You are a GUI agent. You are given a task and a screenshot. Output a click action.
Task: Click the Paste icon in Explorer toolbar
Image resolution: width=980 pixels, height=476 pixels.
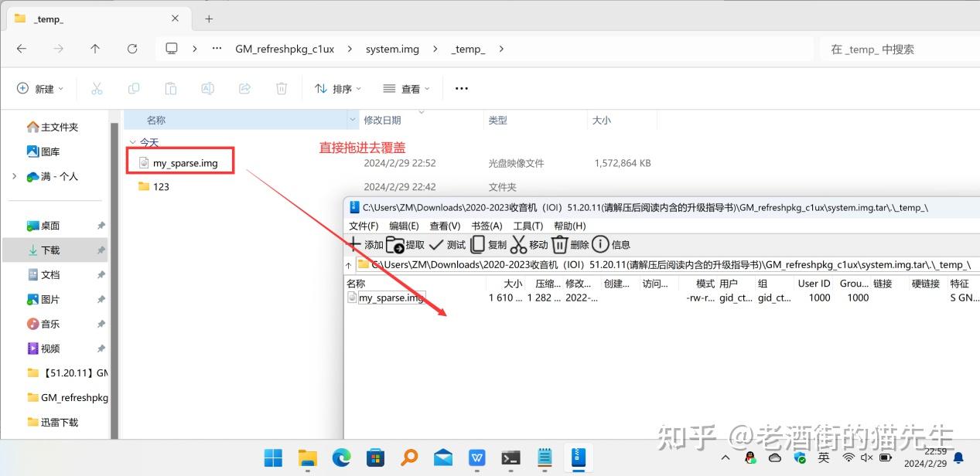tap(170, 88)
